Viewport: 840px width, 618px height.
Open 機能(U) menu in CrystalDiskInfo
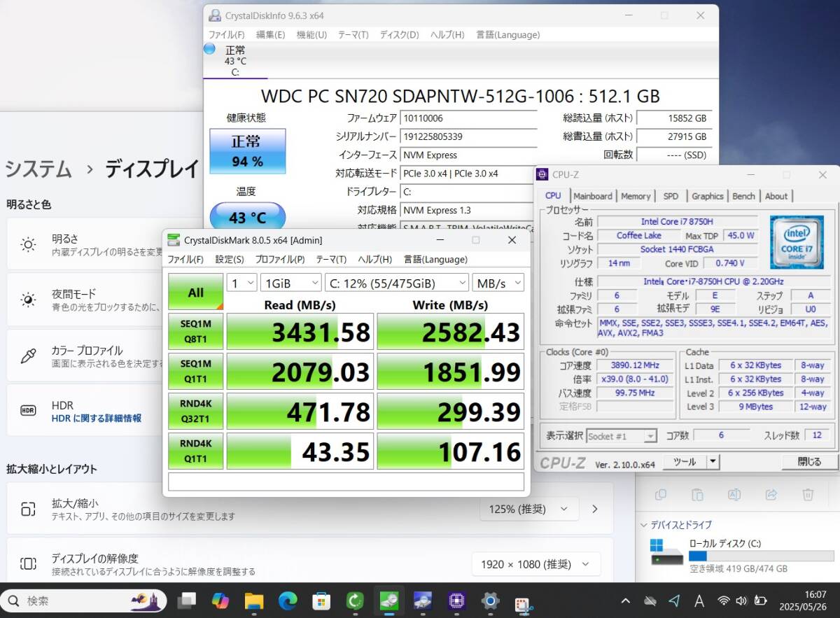311,34
